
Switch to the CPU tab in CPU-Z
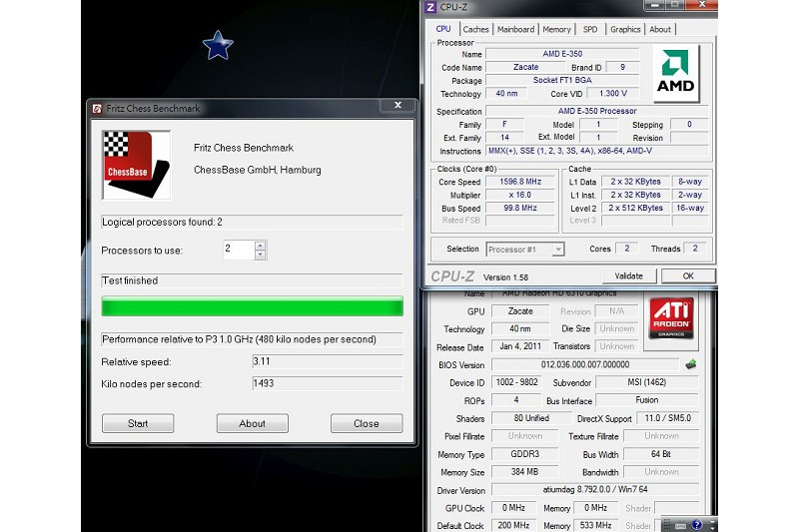point(443,29)
